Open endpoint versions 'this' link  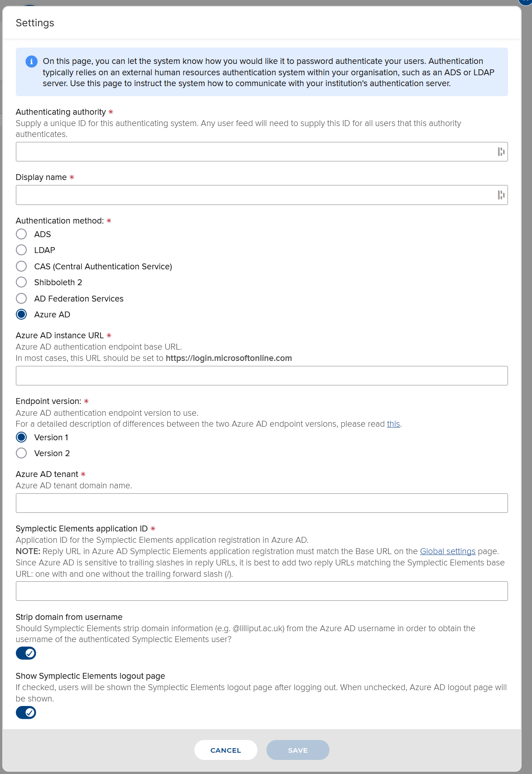393,424
